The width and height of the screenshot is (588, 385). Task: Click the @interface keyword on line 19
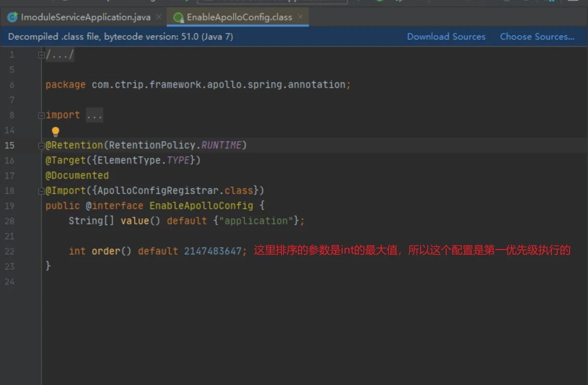pos(115,206)
